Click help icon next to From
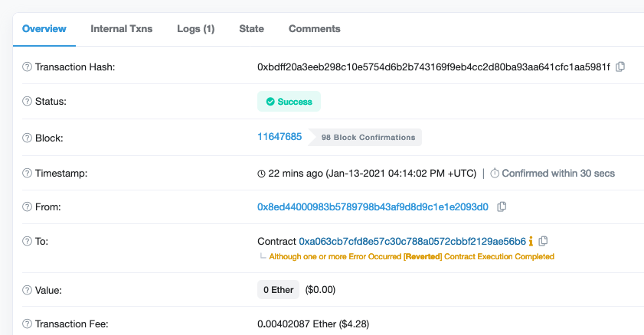Image resolution: width=644 pixels, height=335 pixels. (x=27, y=207)
